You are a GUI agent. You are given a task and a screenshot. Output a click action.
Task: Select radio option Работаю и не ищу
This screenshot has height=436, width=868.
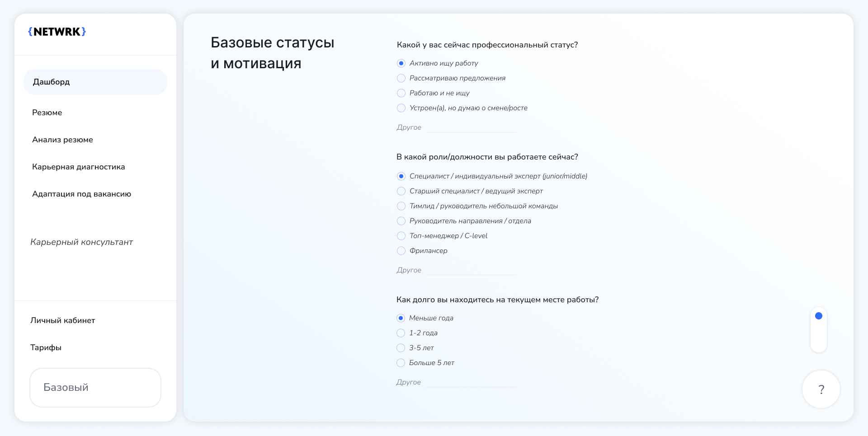401,93
